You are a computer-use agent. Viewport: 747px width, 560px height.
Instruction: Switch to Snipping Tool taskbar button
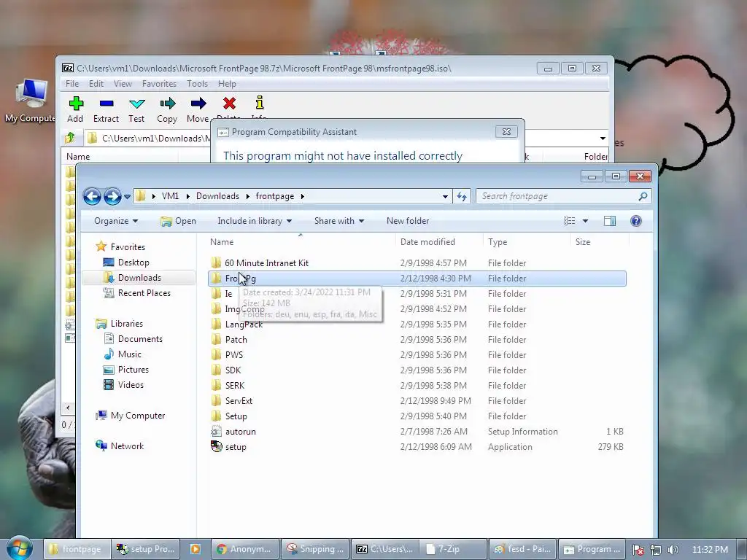(x=315, y=549)
